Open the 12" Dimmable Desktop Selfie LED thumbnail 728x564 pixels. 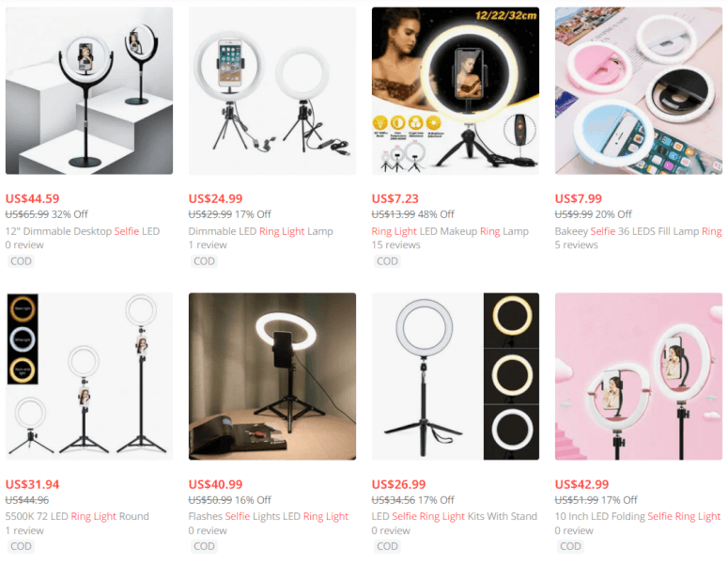89,90
